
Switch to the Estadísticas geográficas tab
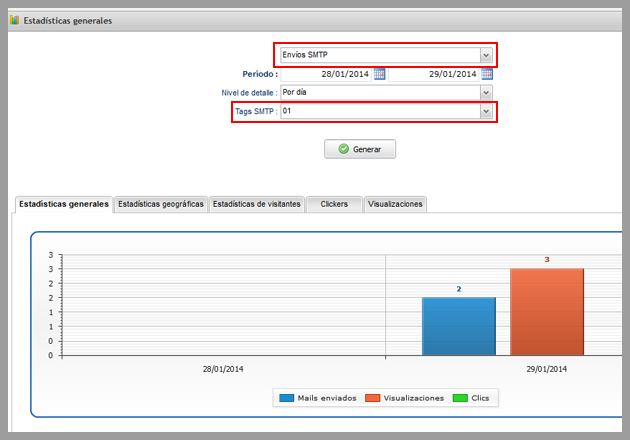point(161,204)
